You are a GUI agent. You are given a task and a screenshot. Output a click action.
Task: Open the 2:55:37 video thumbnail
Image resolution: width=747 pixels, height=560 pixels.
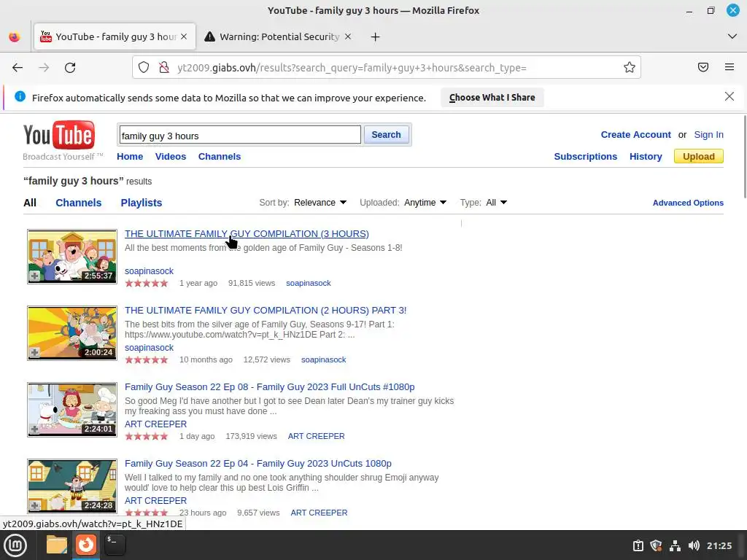[72, 257]
